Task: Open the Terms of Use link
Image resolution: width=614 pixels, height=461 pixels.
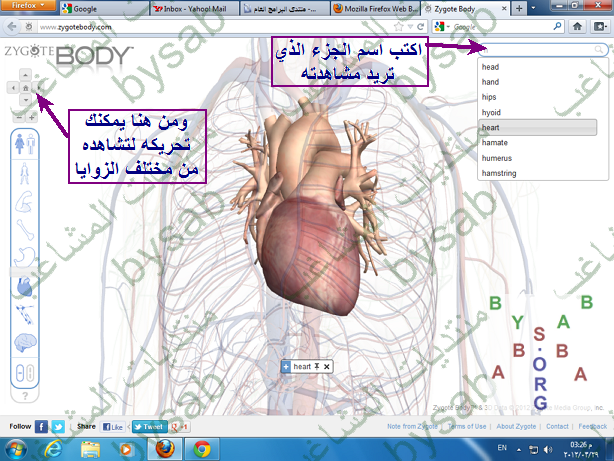Action: click(467, 426)
